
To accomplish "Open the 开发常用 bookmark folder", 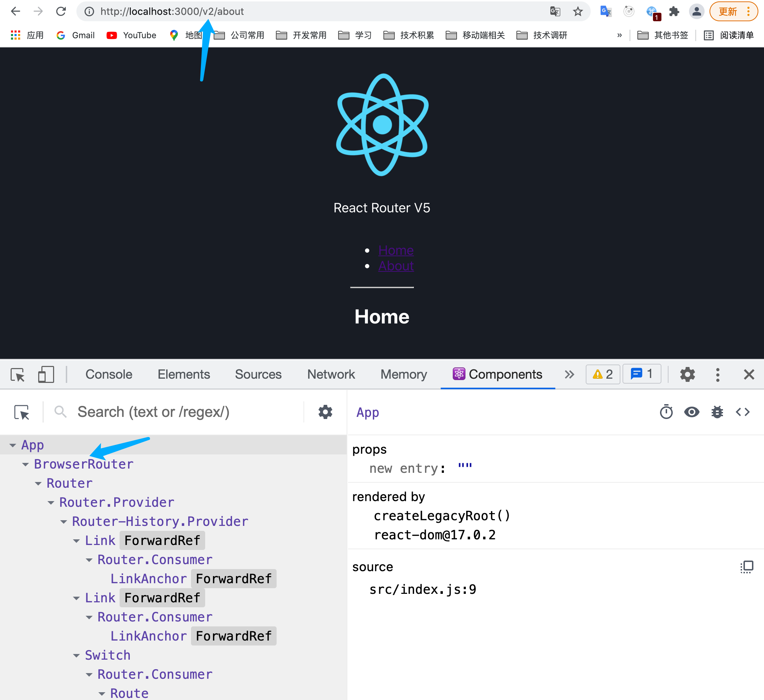I will (x=301, y=35).
